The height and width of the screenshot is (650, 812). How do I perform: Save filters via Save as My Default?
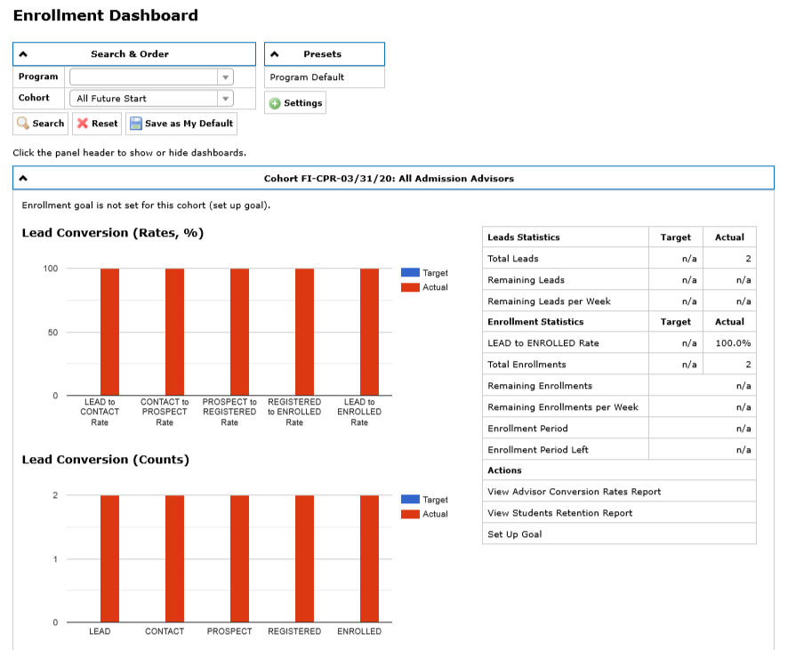(181, 124)
